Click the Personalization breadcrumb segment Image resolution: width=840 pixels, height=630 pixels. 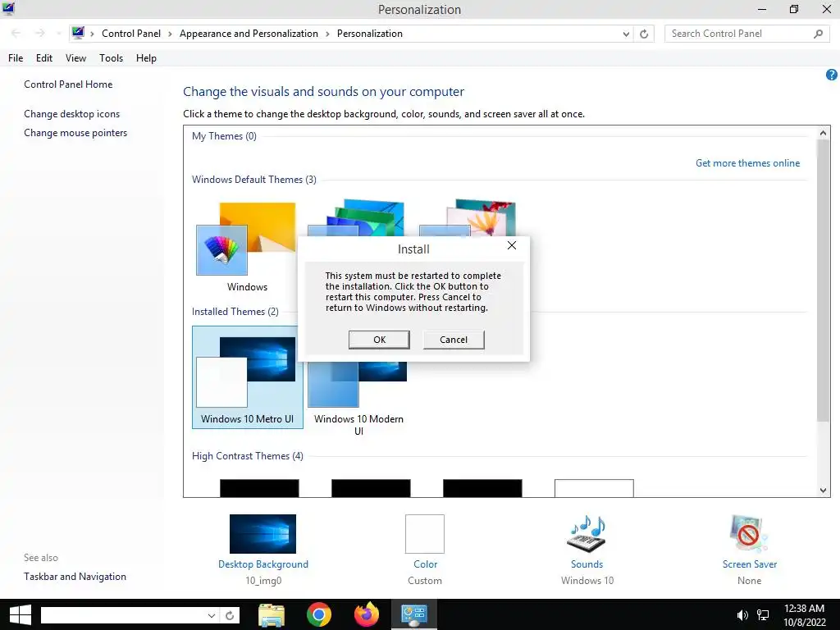coord(370,33)
